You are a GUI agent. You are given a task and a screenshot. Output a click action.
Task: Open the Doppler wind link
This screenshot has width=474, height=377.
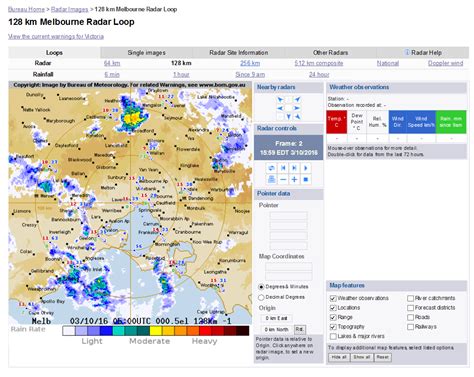pos(445,63)
